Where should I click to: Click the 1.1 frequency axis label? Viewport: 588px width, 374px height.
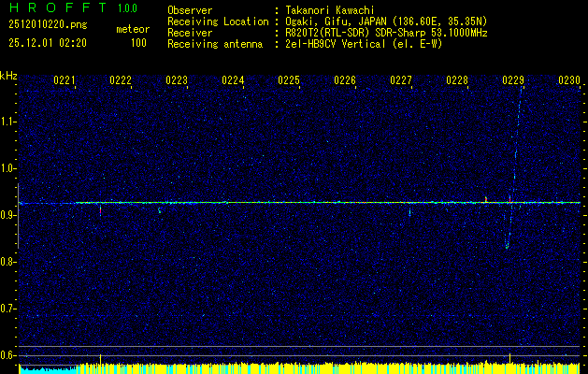point(8,122)
